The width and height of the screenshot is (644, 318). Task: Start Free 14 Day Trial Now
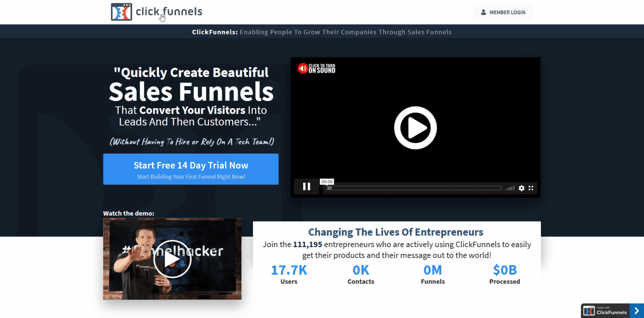[x=191, y=169]
